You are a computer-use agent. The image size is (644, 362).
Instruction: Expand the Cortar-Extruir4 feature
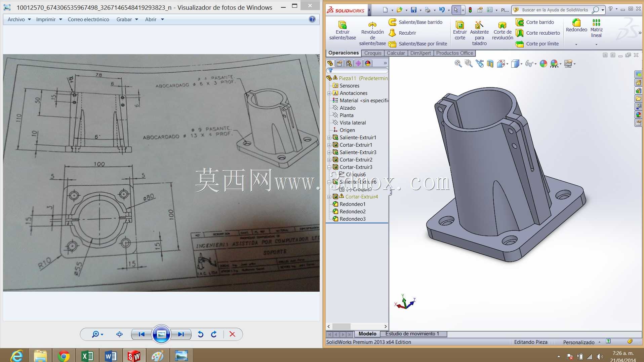point(329,197)
